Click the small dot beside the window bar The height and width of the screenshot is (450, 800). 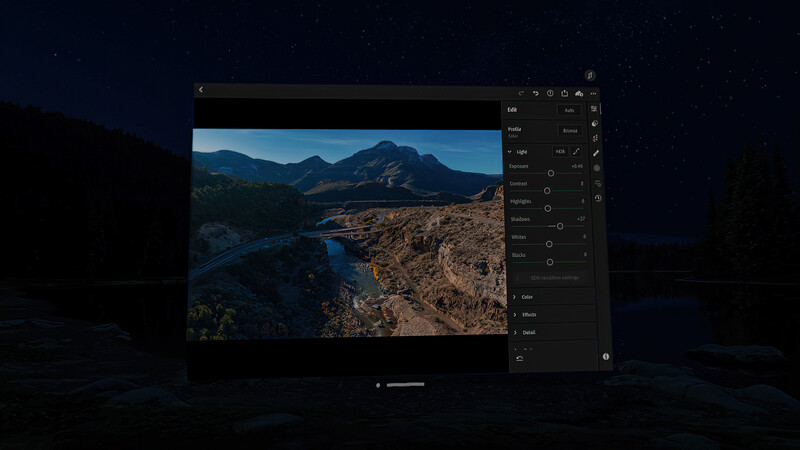pos(378,385)
